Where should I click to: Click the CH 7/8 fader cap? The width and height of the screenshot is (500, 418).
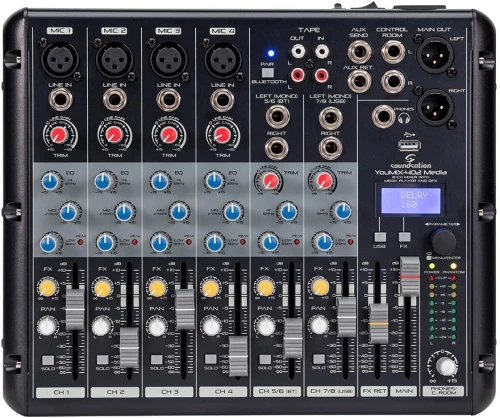[347, 317]
